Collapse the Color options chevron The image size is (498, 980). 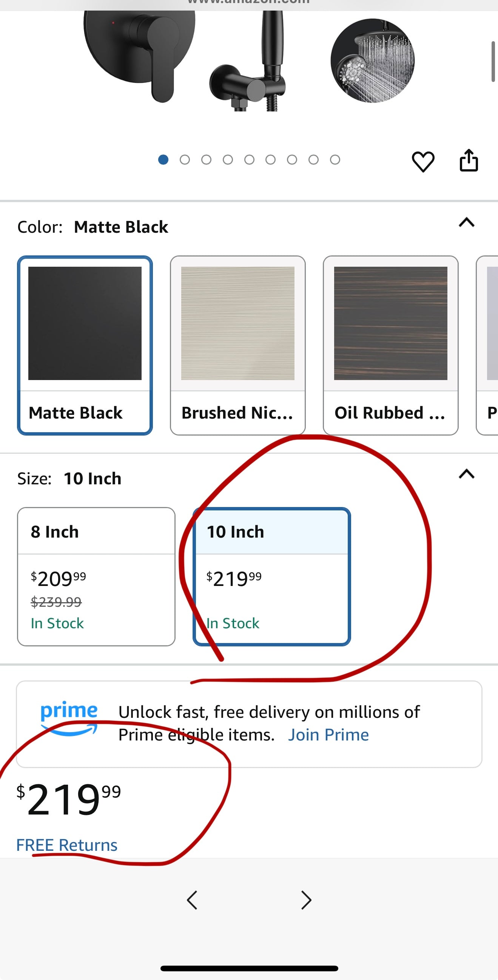point(466,222)
